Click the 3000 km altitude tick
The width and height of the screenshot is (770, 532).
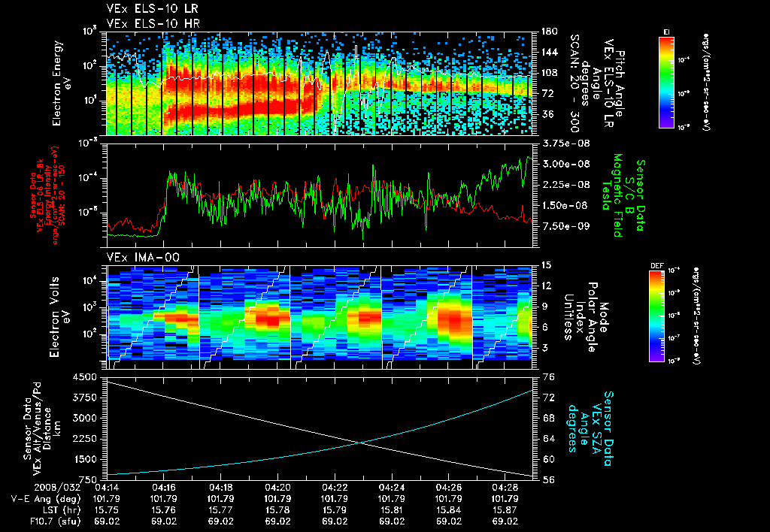[84, 418]
